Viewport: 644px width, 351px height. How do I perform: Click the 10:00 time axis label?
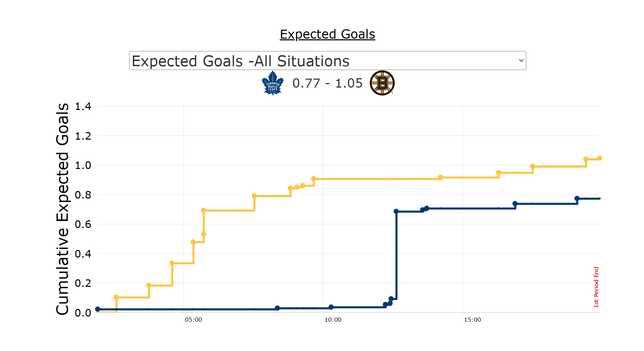[333, 320]
